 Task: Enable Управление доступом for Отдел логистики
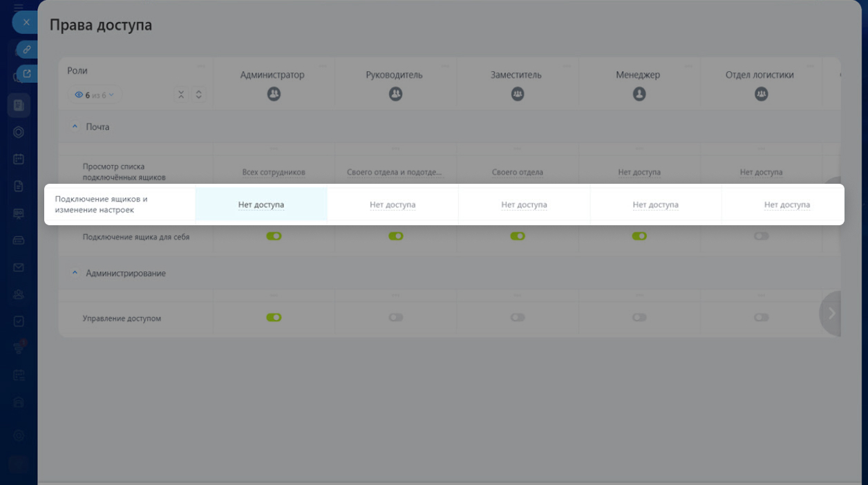(761, 318)
